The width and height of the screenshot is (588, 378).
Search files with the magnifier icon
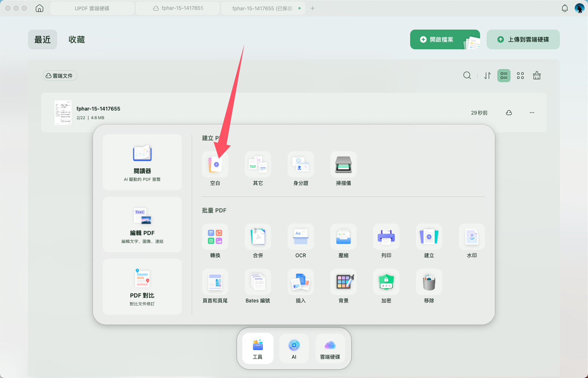point(467,75)
